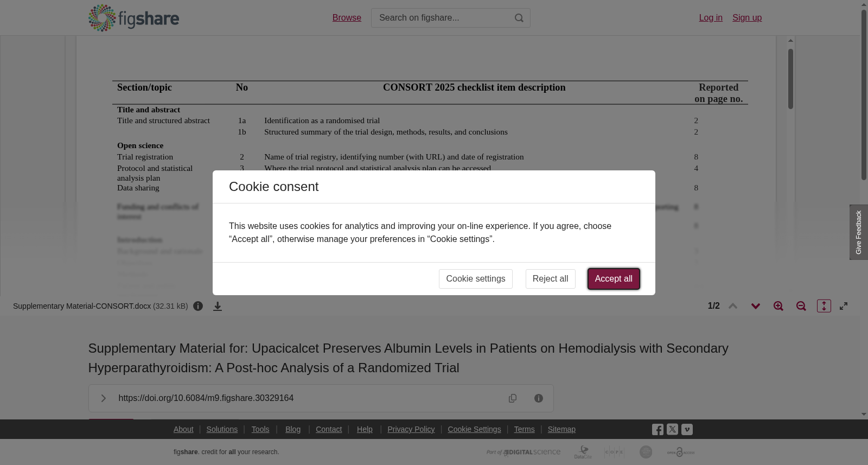This screenshot has height=465, width=868.
Task: Zoom out of the document preview
Action: (x=801, y=306)
